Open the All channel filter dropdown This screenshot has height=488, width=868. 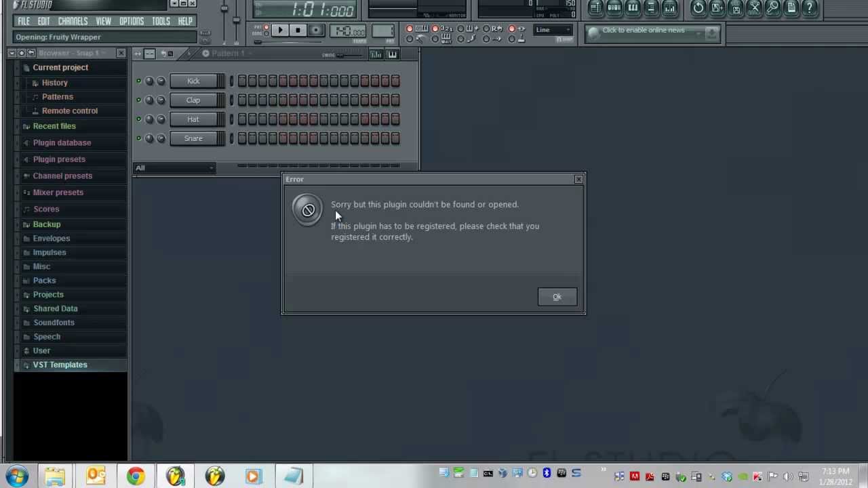click(x=174, y=168)
